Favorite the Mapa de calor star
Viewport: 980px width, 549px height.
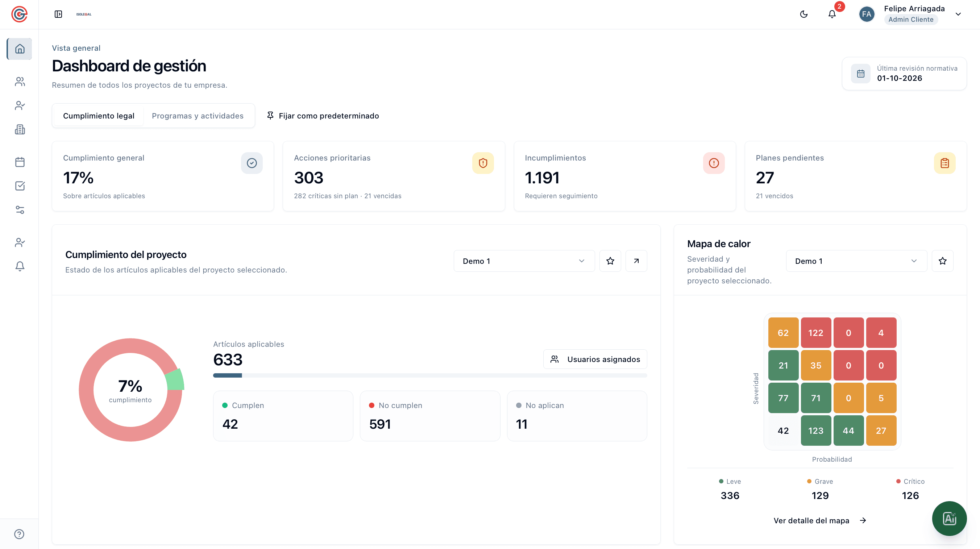942,261
